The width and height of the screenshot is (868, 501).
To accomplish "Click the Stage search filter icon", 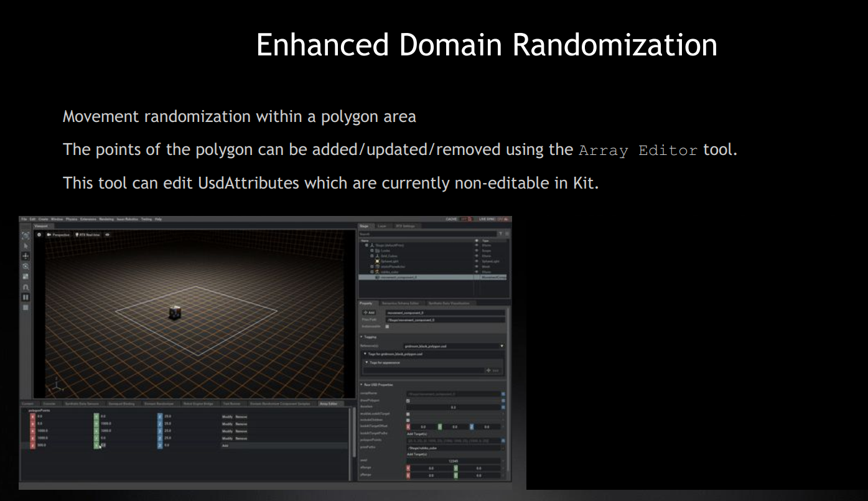I will (x=500, y=233).
